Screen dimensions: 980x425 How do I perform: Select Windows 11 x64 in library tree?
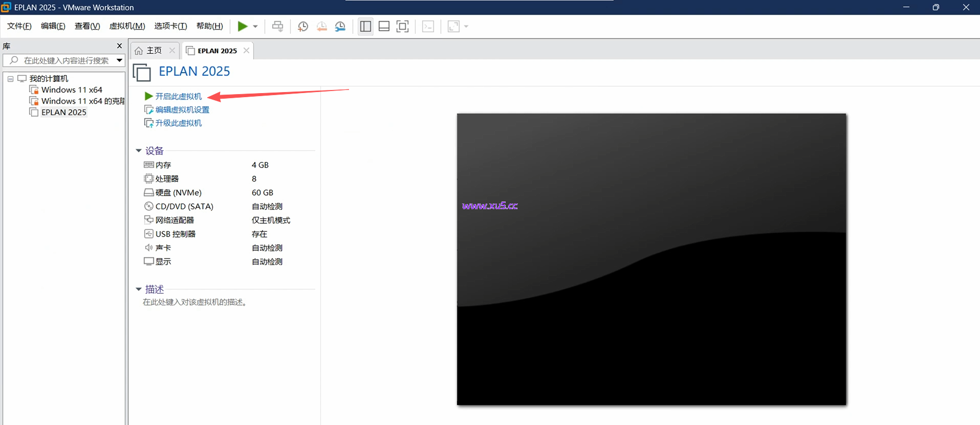tap(72, 90)
